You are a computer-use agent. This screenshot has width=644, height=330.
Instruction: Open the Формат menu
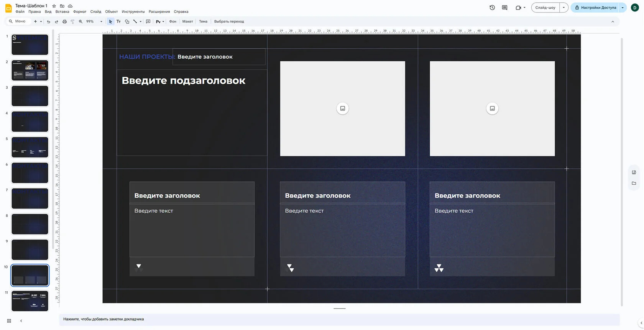click(80, 11)
